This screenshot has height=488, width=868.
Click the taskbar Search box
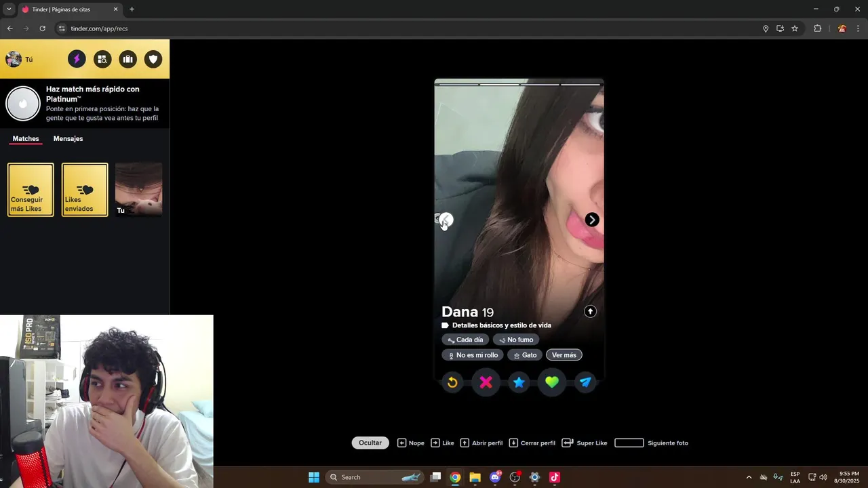(x=374, y=477)
